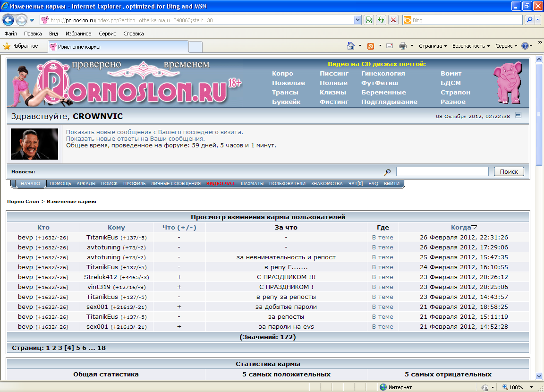Click the browser Back button
This screenshot has width=544, height=392.
click(8, 20)
